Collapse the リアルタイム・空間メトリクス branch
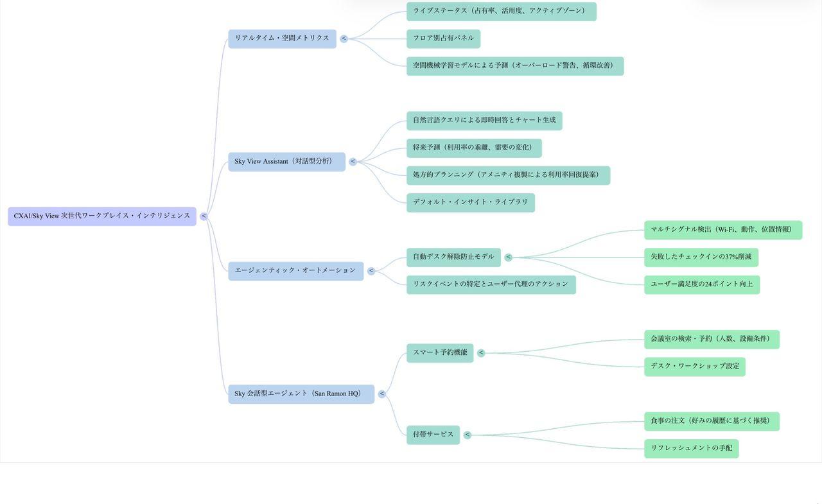822x504 pixels. click(x=344, y=39)
